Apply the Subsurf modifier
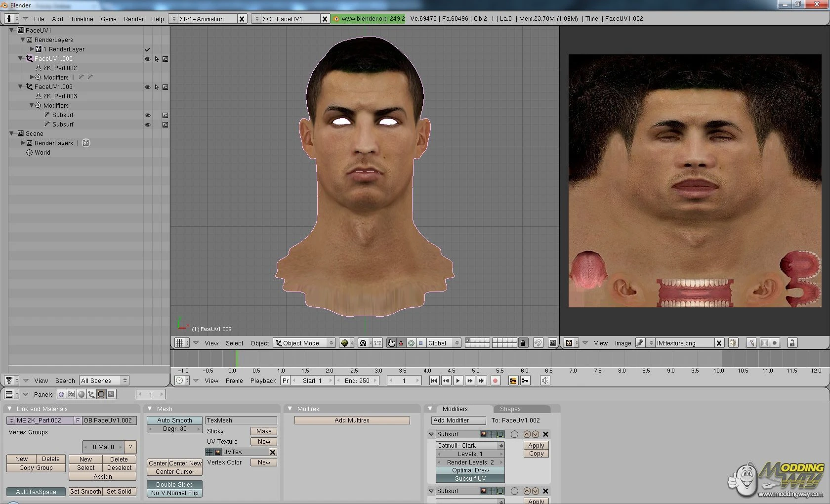Image resolution: width=830 pixels, height=504 pixels. 536,445
